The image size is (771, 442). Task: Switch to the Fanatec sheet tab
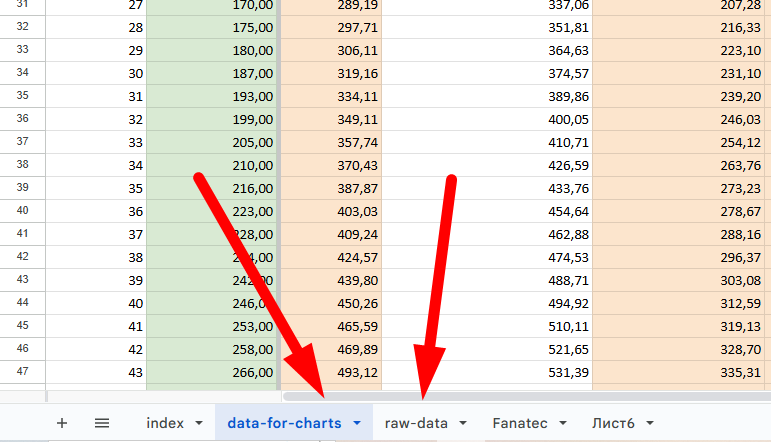click(520, 423)
